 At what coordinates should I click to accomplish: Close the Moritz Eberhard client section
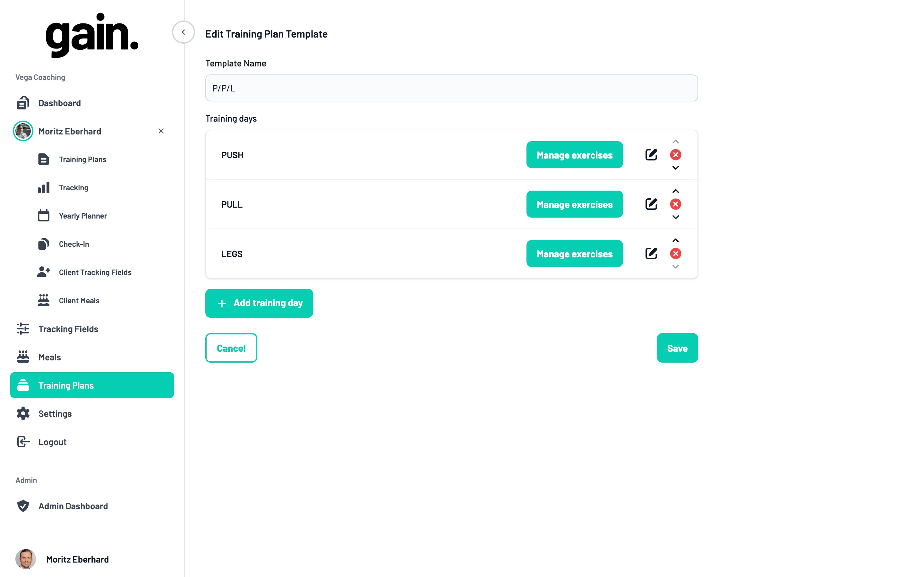coord(161,131)
